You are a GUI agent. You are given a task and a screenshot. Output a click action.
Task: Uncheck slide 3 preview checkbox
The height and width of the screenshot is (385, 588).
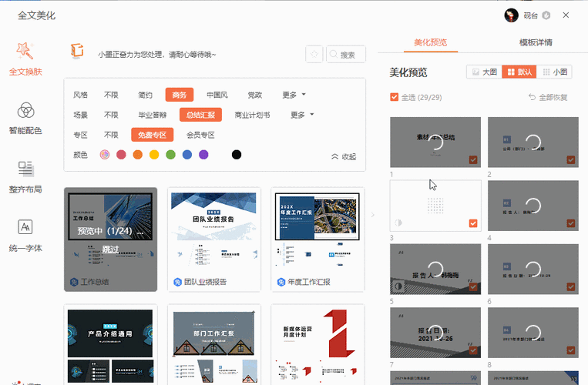coord(473,223)
